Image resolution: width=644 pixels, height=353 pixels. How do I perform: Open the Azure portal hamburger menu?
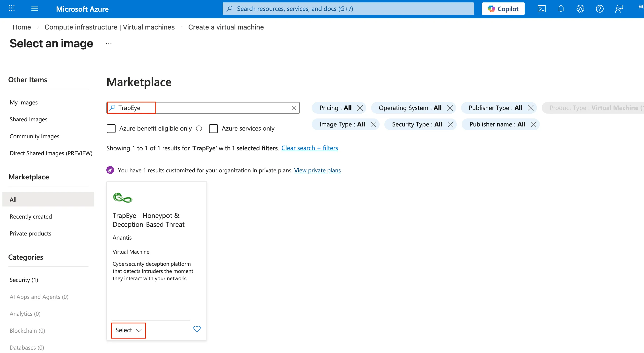pyautogui.click(x=35, y=9)
